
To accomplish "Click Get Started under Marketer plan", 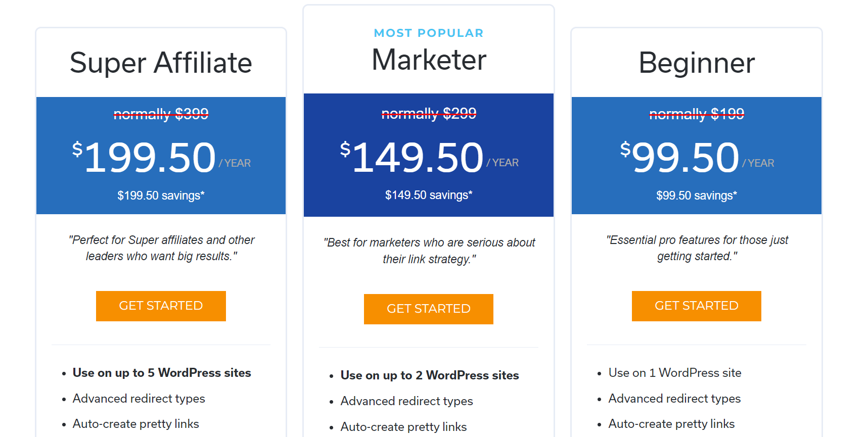I will [x=429, y=309].
